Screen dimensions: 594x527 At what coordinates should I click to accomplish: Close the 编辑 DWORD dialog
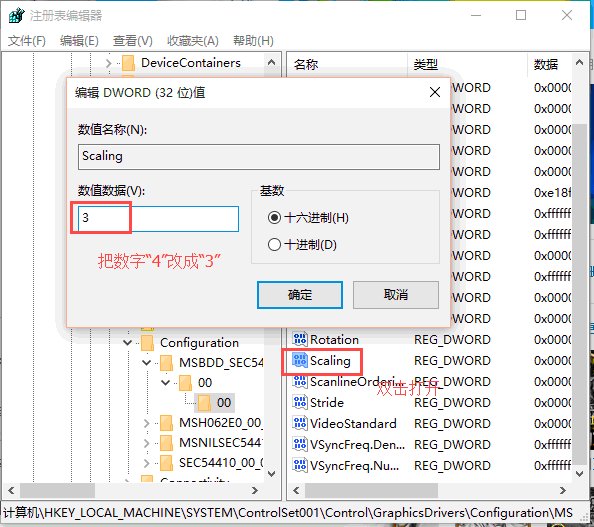pyautogui.click(x=435, y=92)
